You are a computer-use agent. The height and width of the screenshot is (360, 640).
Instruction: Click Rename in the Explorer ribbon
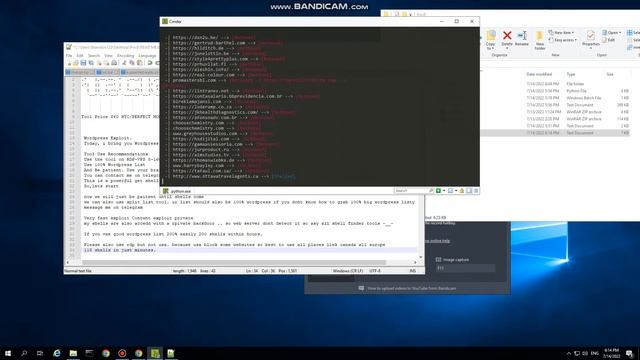(x=522, y=38)
